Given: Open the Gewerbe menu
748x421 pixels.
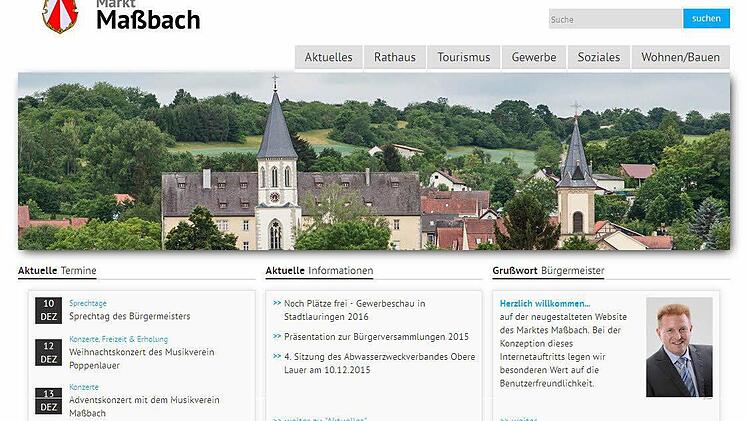Looking at the screenshot, I should [534, 57].
